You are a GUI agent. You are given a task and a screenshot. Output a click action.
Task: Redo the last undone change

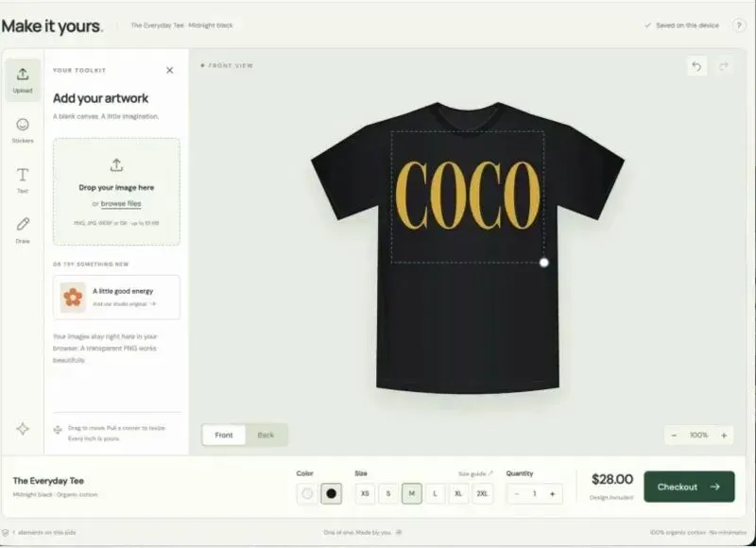coord(723,66)
